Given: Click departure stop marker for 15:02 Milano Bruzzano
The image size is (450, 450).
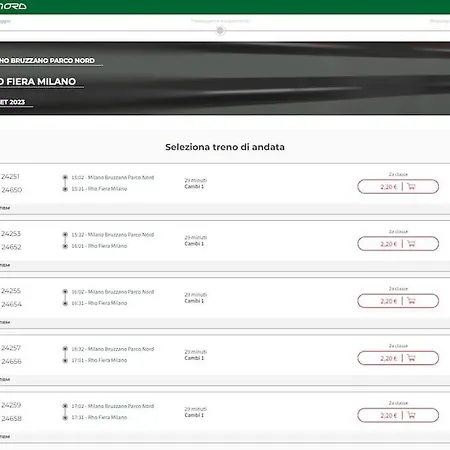Looking at the screenshot, I should pyautogui.click(x=65, y=177).
